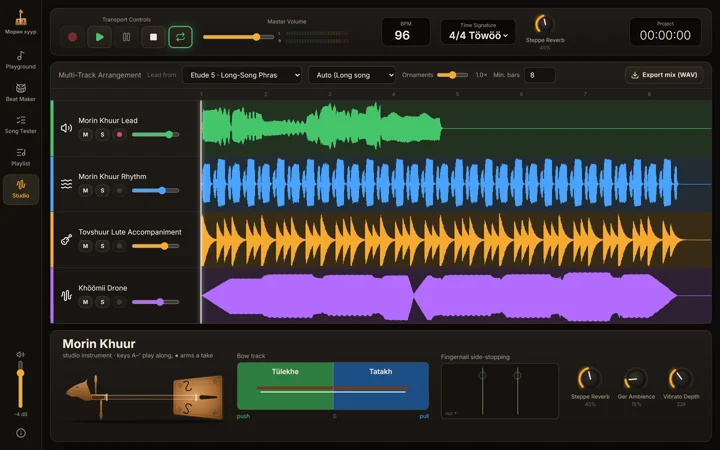This screenshot has height=450, width=720.
Task: Select Tatakh pull bow zone
Action: (x=381, y=386)
